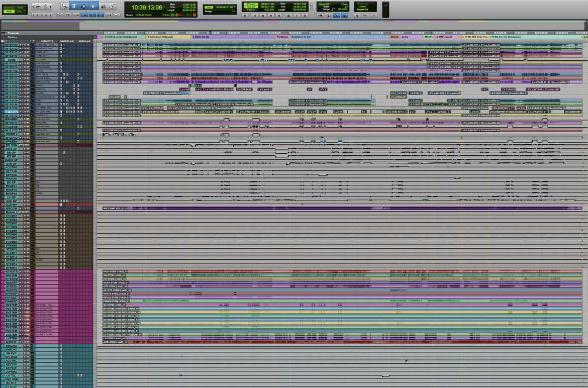
Task: Toggle solo on the BRIANBV track
Action: pos(25,119)
